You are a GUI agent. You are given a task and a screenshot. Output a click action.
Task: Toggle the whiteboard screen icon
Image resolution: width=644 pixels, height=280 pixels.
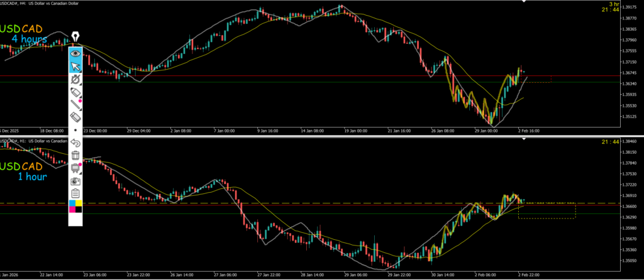[x=75, y=168]
